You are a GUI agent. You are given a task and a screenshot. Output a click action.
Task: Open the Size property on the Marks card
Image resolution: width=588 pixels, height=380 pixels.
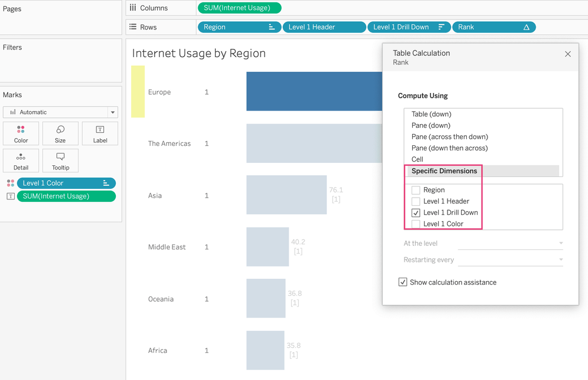(x=60, y=133)
